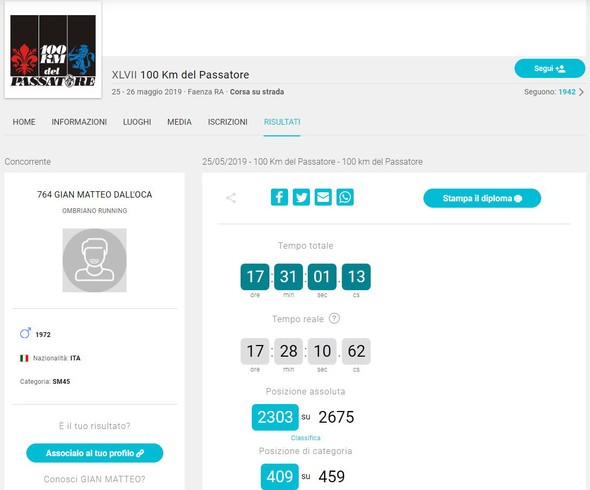This screenshot has width=590, height=490.
Task: Follow the event with Segui button
Action: [x=550, y=68]
